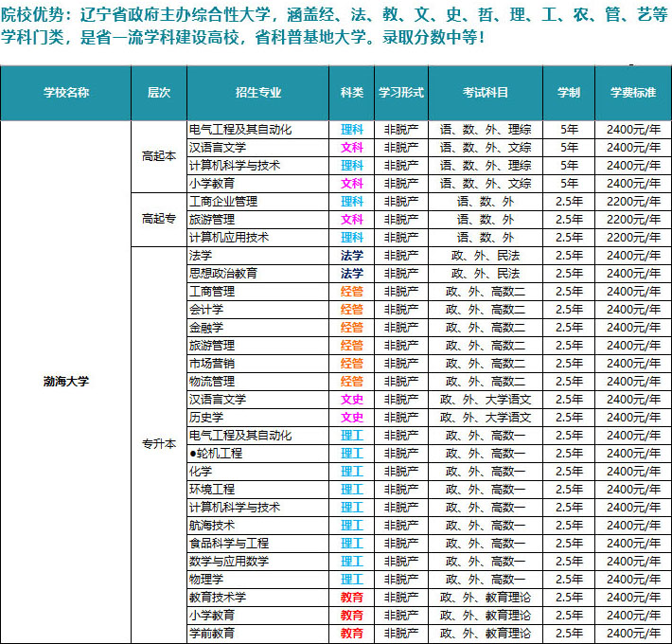
Task: Click the 工商企业管理 major cell
Action: point(258,202)
